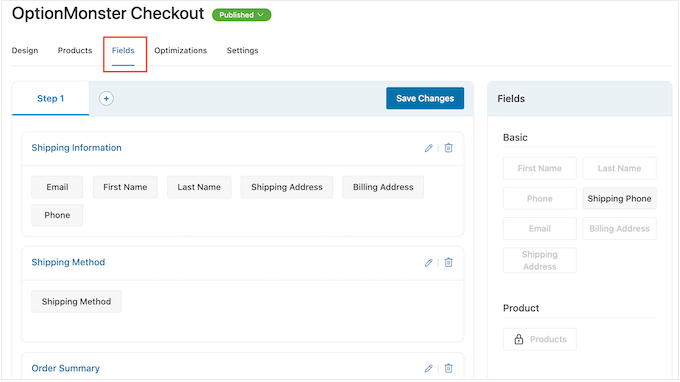Select the Fields tab

click(x=123, y=50)
